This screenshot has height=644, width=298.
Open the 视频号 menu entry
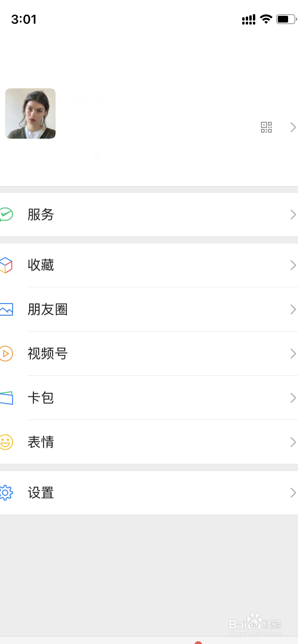(x=149, y=354)
